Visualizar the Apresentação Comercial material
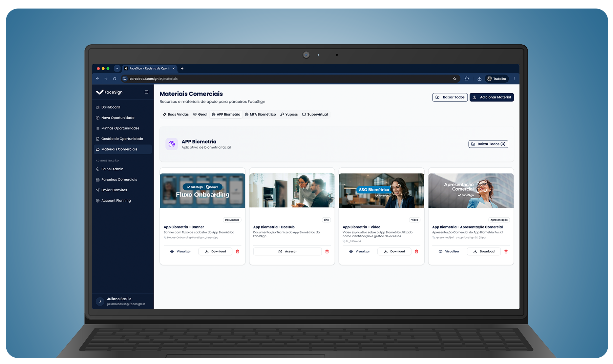 449,251
